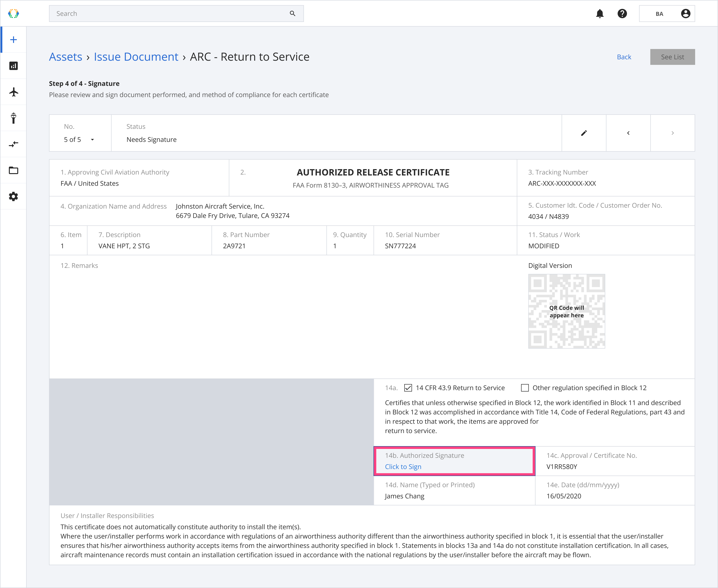
Task: Click the Back link
Action: [624, 57]
